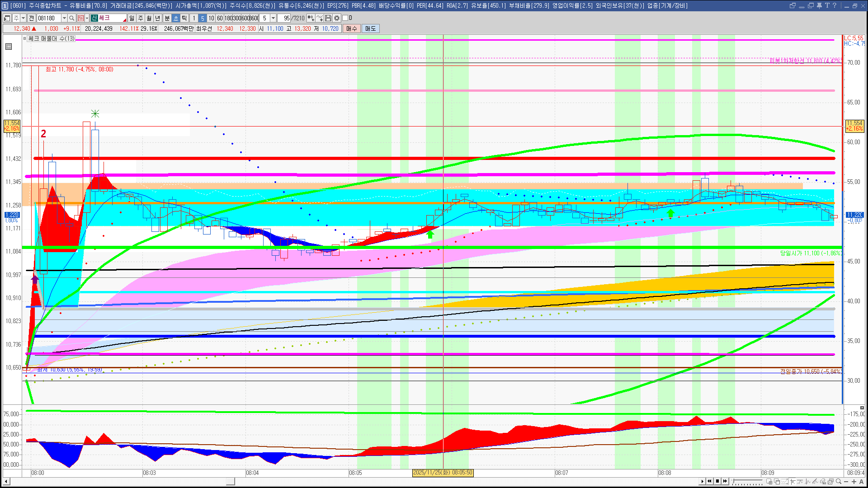
Task: Select the 일 (daily) chart tab
Action: tap(132, 18)
